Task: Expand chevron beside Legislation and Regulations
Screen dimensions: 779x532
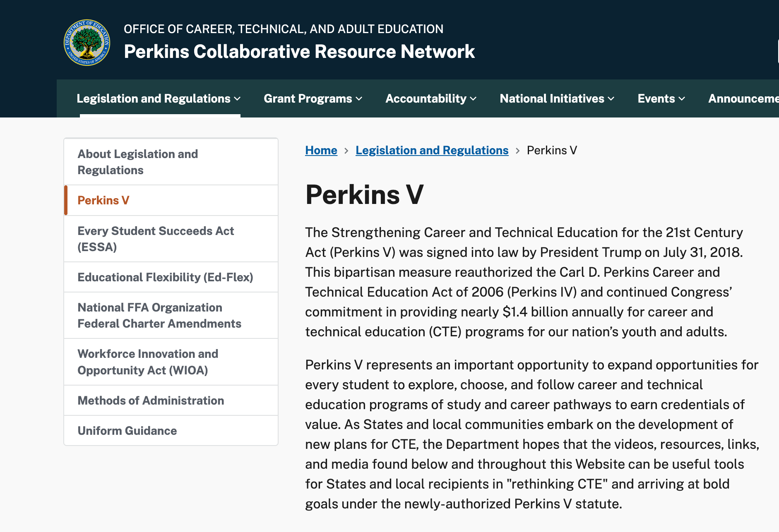Action: [x=237, y=99]
